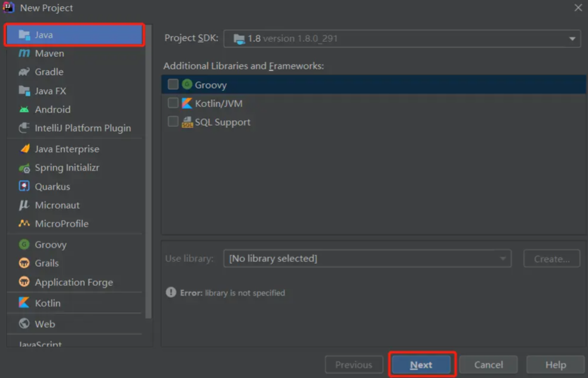Click the error exclamation icon
The image size is (588, 378).
[171, 292]
